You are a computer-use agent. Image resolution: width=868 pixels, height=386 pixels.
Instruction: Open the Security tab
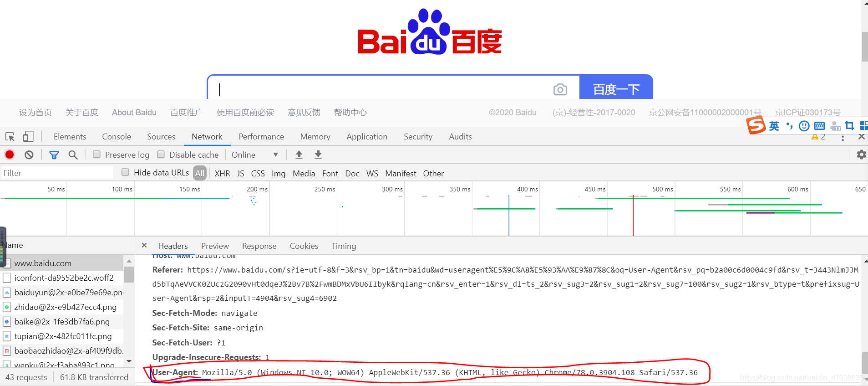click(418, 137)
